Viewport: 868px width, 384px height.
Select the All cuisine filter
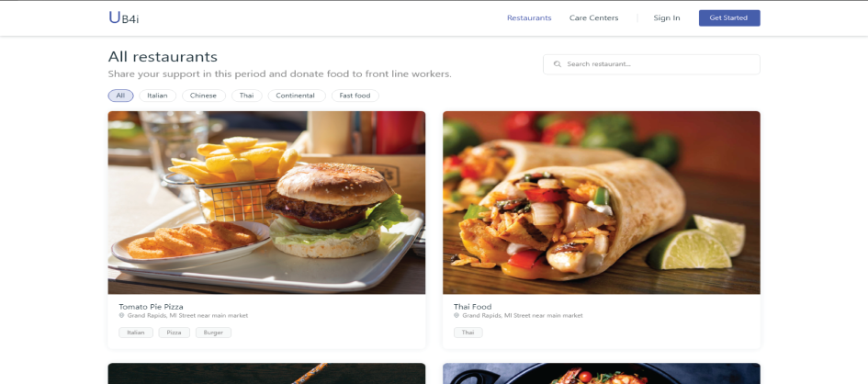pyautogui.click(x=120, y=96)
